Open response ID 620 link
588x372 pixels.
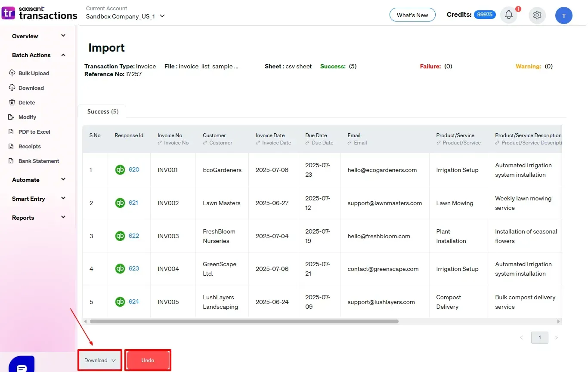(134, 169)
